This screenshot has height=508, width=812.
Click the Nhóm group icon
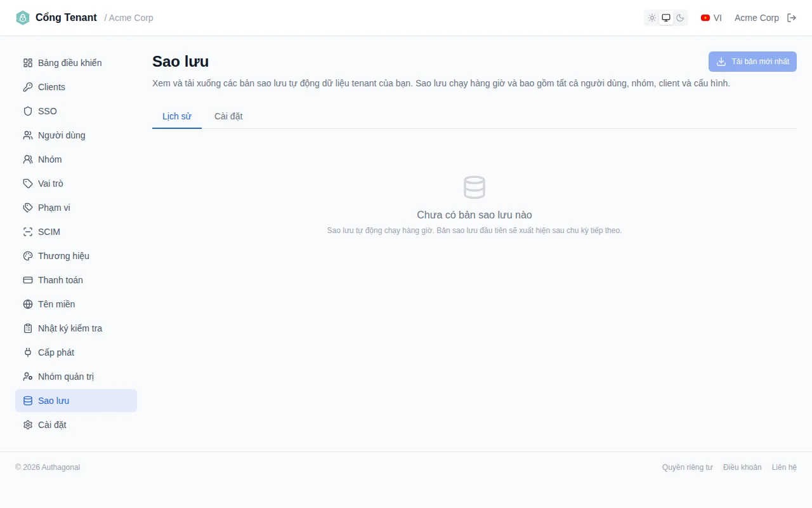tap(28, 159)
